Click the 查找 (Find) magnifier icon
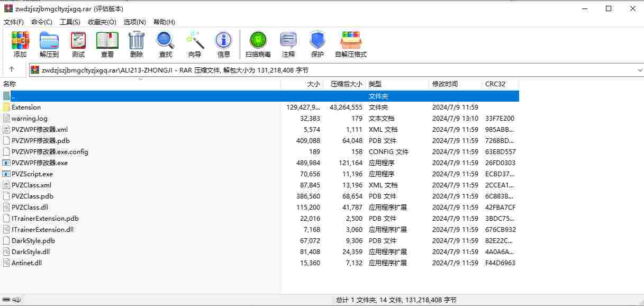This screenshot has width=644, height=306. point(166,40)
